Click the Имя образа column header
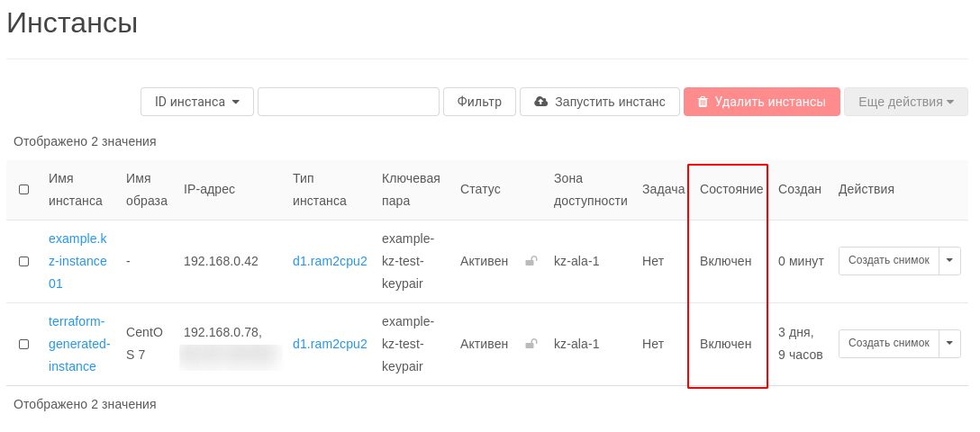The width and height of the screenshot is (980, 432). click(x=147, y=189)
